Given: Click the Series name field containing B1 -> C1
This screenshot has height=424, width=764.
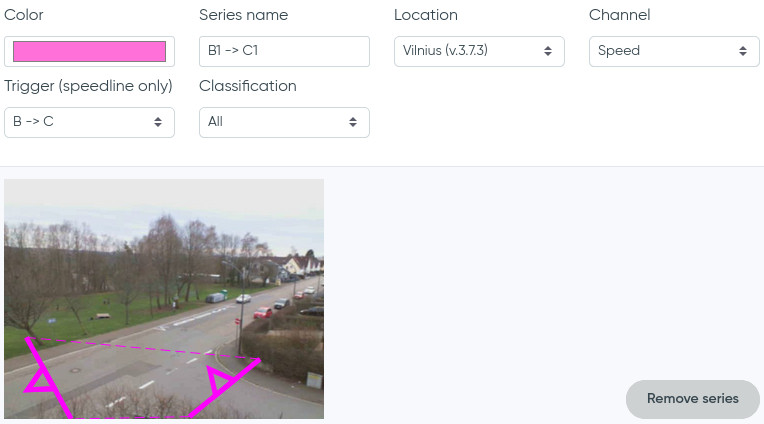Looking at the screenshot, I should coord(284,51).
